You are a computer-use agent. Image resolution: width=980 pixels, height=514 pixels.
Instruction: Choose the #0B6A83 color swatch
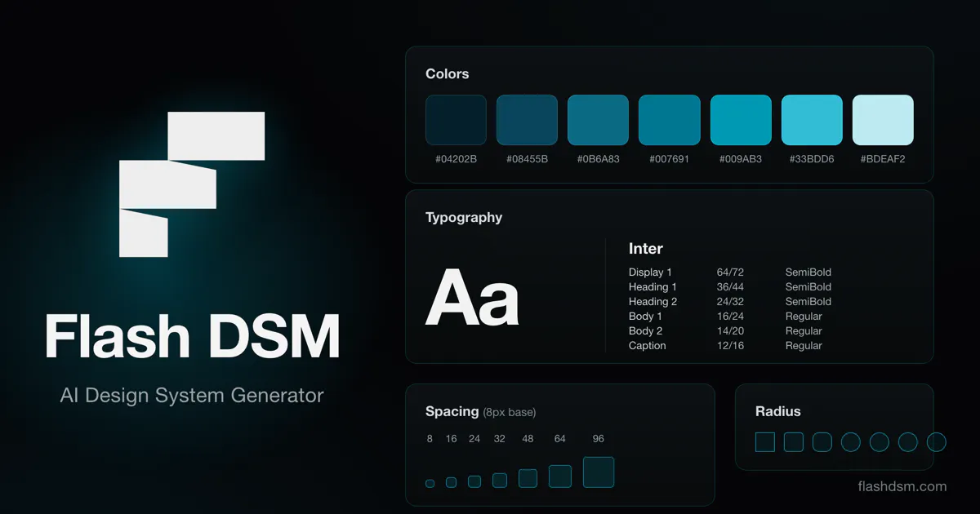click(598, 120)
